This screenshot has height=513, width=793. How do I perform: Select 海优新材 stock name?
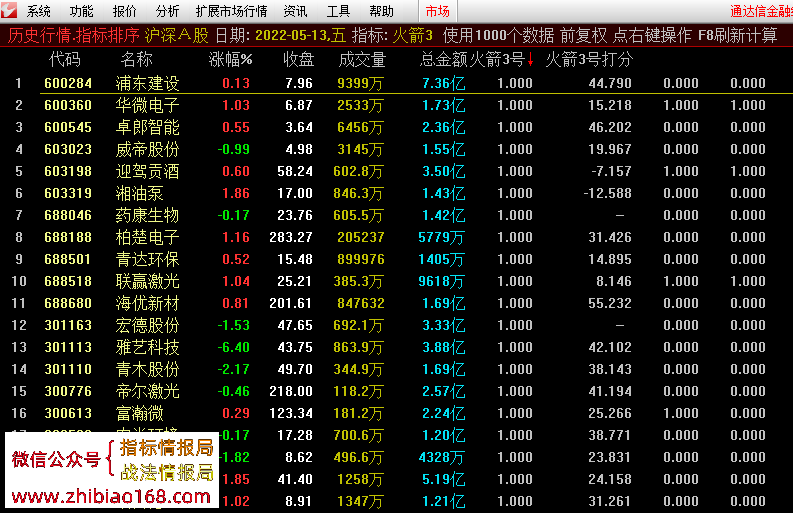point(147,303)
